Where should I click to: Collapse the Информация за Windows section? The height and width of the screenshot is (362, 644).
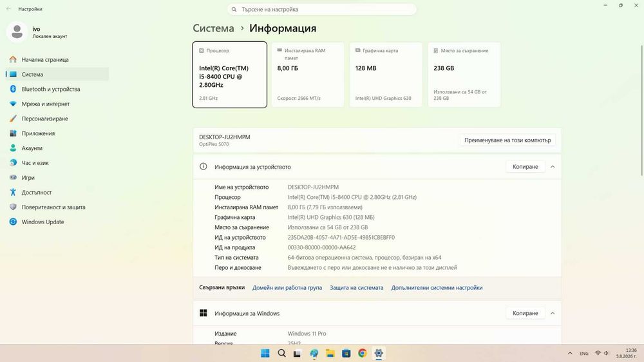(x=553, y=313)
